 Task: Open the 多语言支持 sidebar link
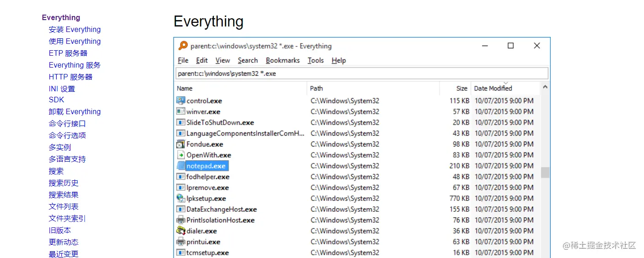[x=67, y=159]
